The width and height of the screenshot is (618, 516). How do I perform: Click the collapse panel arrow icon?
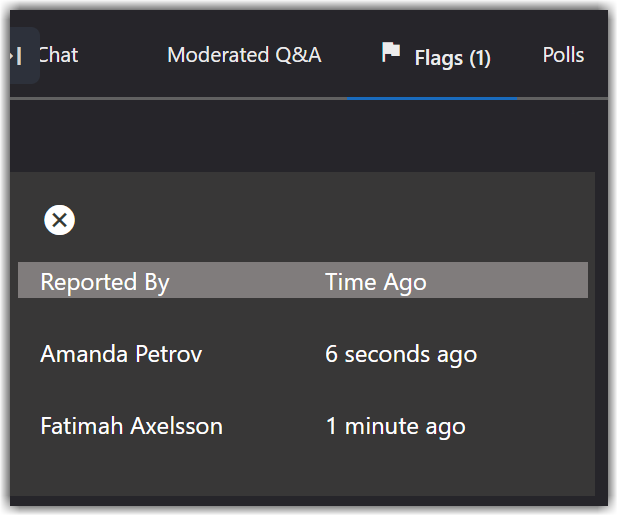point(18,55)
